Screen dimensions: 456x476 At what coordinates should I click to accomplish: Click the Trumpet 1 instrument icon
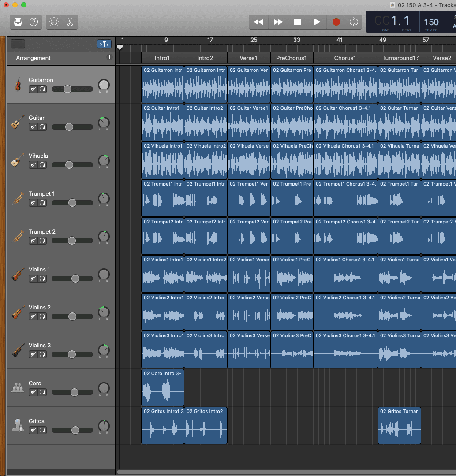tap(18, 198)
